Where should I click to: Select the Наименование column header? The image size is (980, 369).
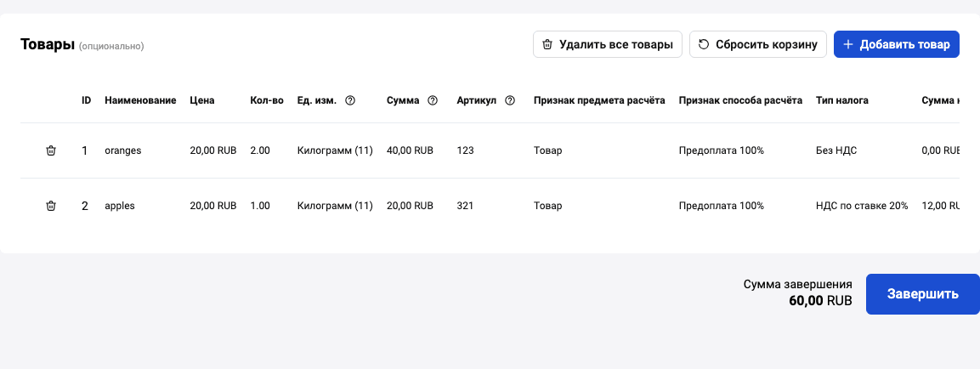(x=140, y=100)
